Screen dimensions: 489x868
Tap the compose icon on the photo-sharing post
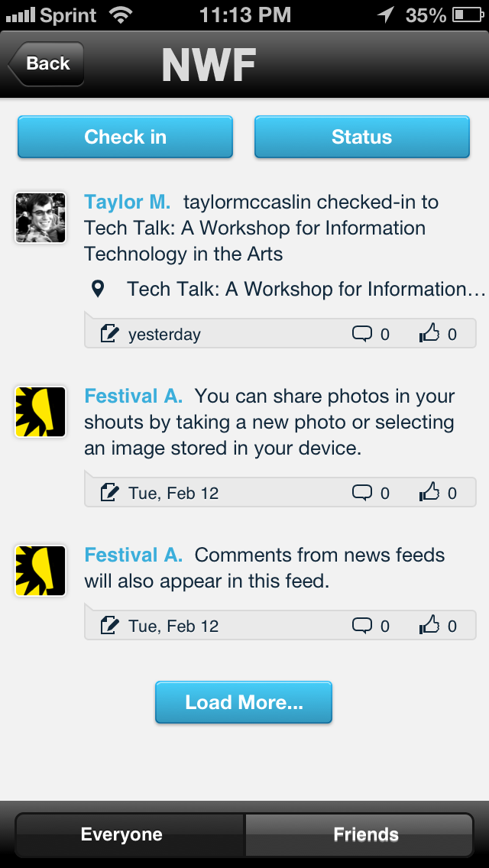[110, 493]
